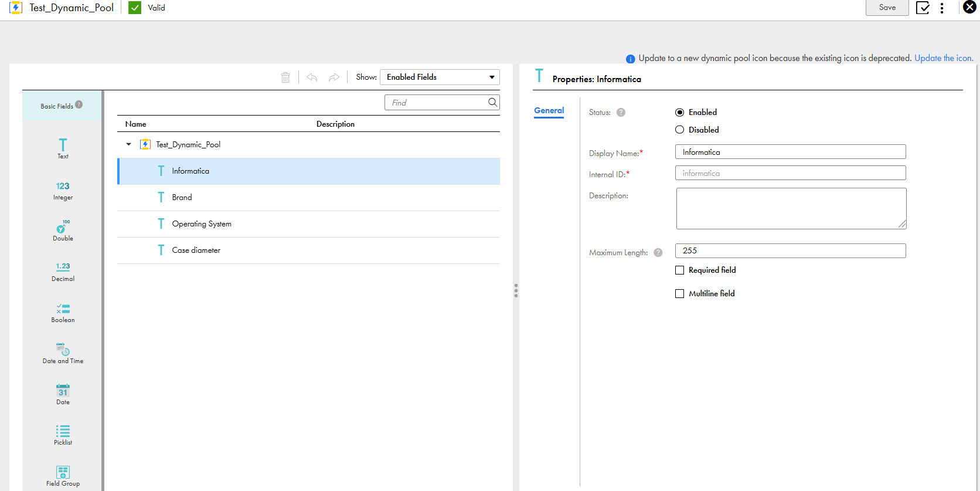This screenshot has width=980, height=491.
Task: Close the dynamic pool editor
Action: pos(970,7)
